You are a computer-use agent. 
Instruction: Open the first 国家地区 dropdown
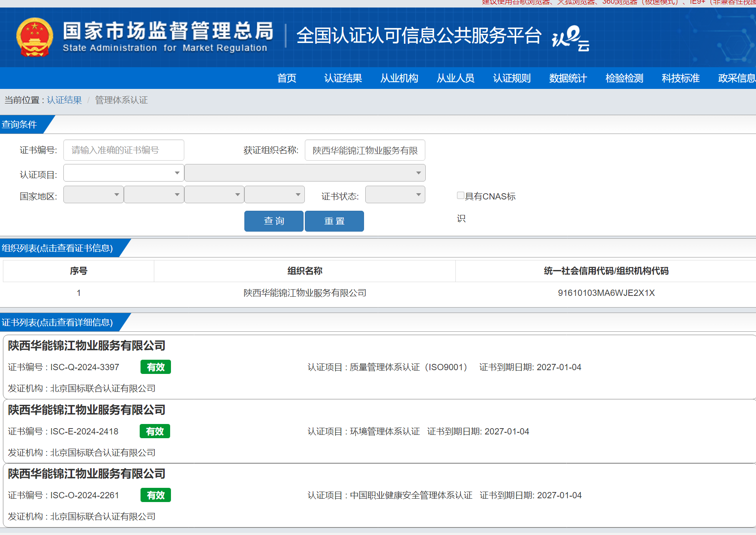coord(93,194)
